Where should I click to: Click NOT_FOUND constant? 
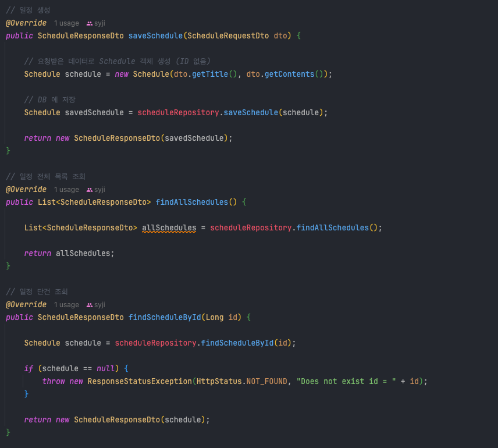(267, 381)
